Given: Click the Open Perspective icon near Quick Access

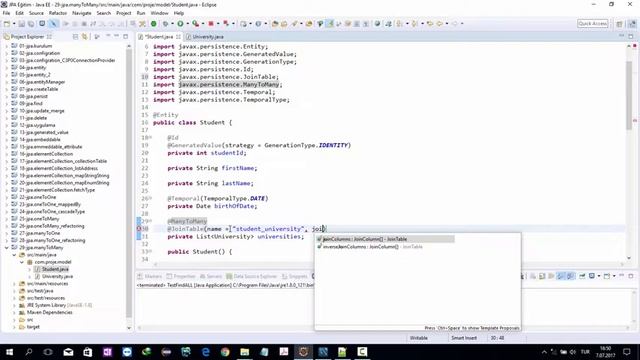Looking at the screenshot, I should coord(620,24).
